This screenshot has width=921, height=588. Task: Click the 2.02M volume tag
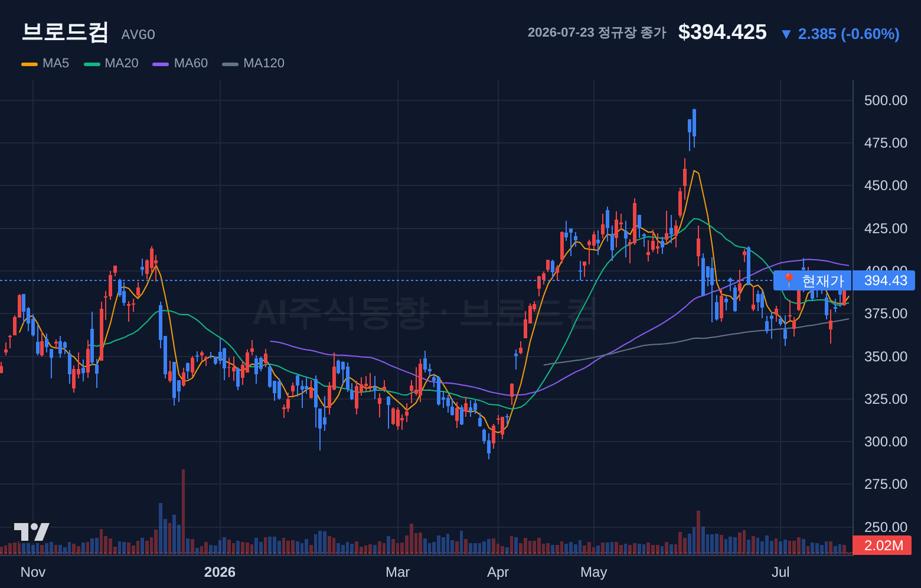point(883,545)
